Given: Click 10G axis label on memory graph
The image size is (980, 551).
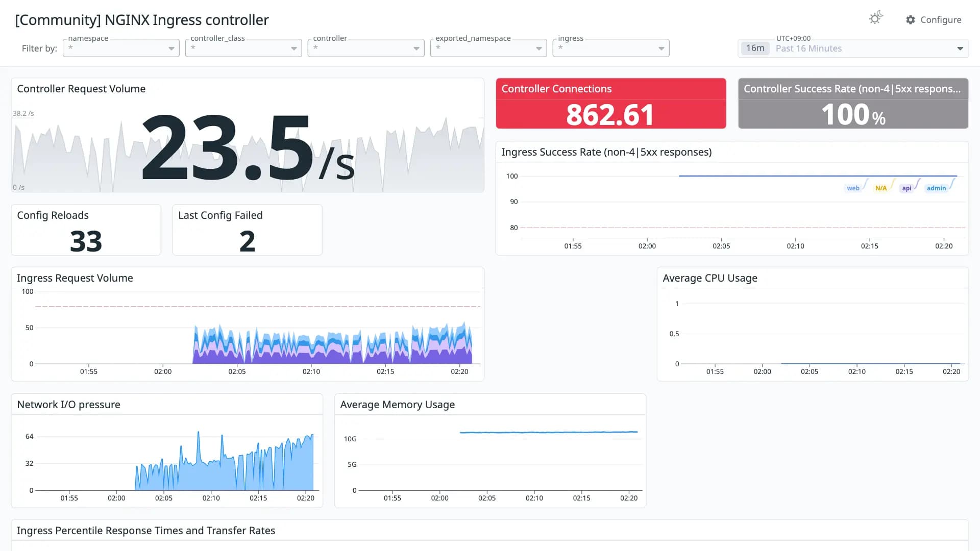Looking at the screenshot, I should pos(350,439).
